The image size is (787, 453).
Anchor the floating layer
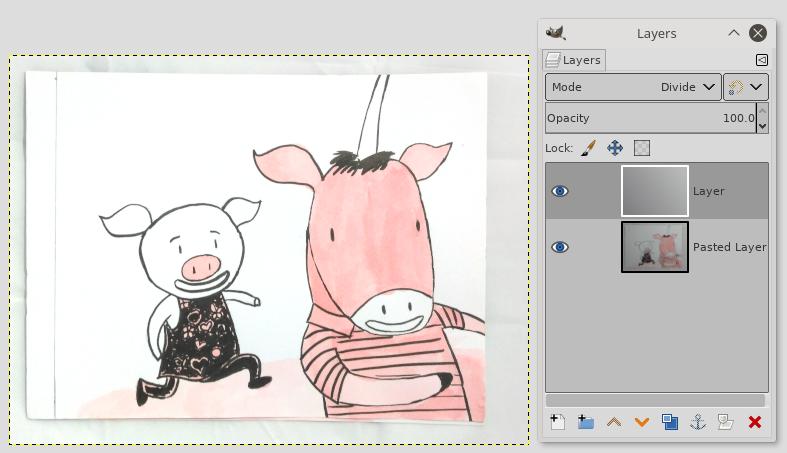click(x=698, y=422)
